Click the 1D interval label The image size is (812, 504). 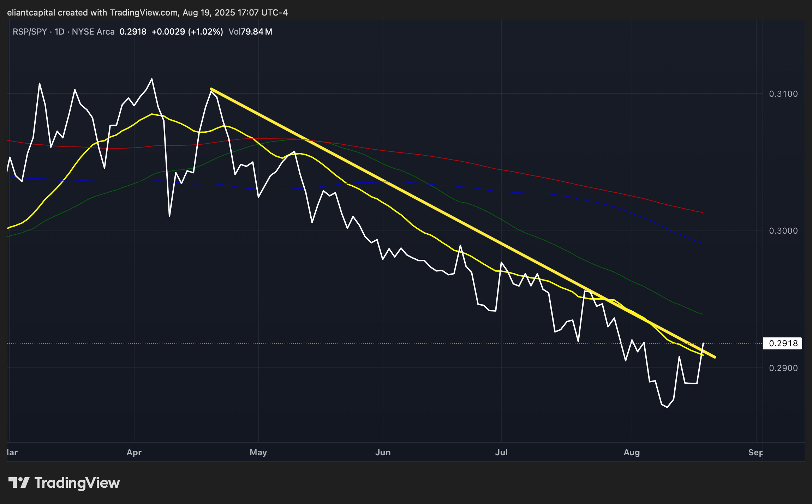click(59, 32)
